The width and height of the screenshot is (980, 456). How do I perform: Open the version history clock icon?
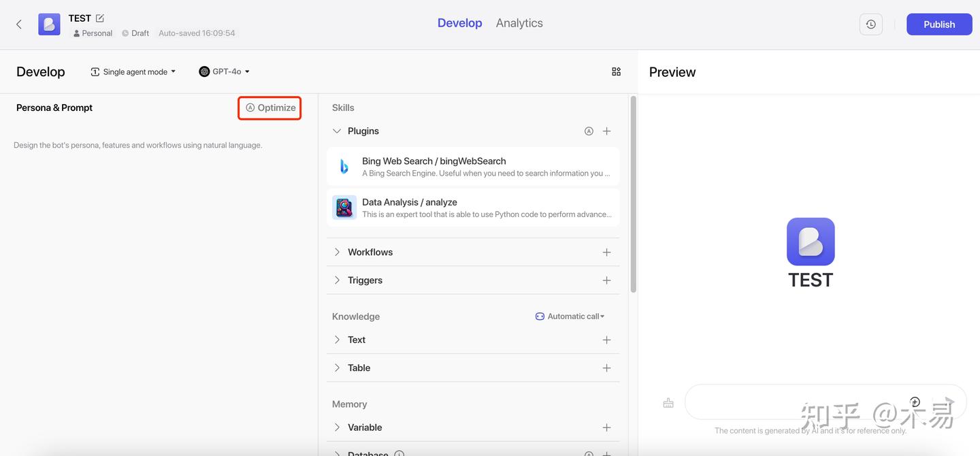tap(870, 25)
